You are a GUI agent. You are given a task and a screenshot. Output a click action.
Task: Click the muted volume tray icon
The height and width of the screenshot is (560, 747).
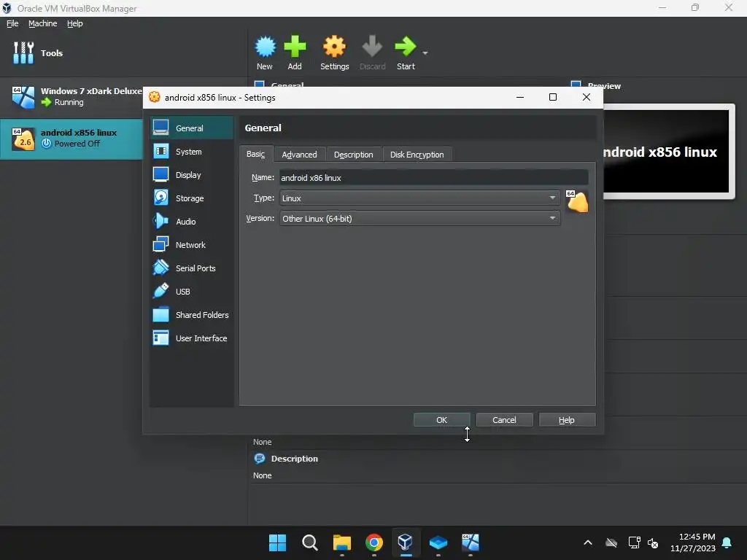tap(653, 542)
